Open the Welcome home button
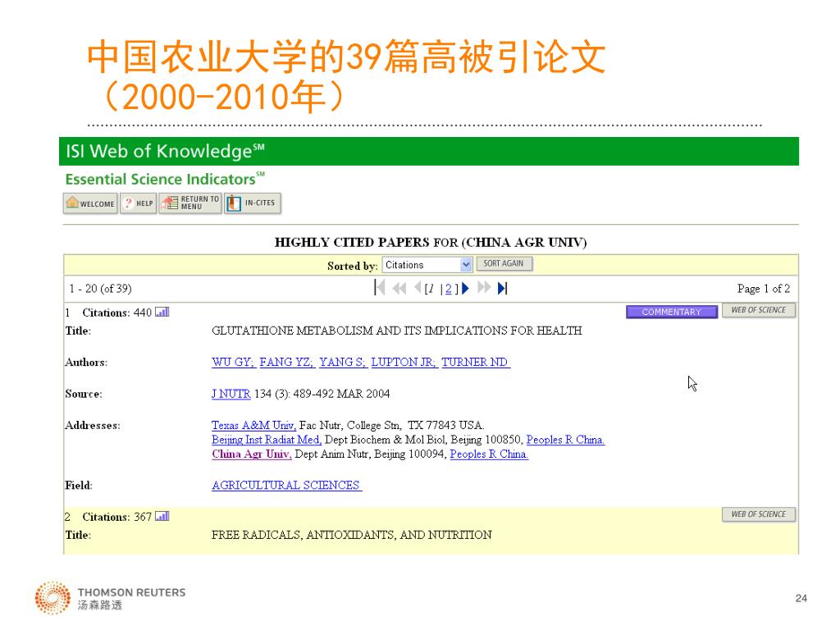The height and width of the screenshot is (630, 840). coord(90,203)
